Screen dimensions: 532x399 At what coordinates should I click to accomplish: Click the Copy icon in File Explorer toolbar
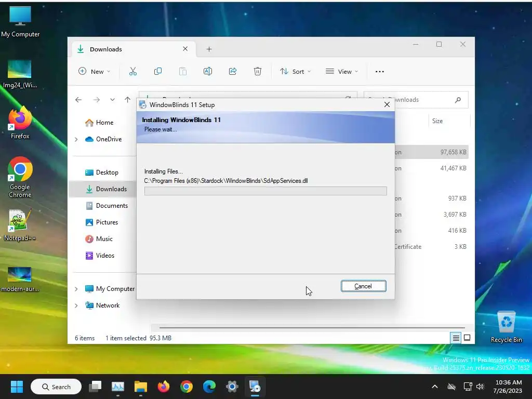click(x=158, y=71)
